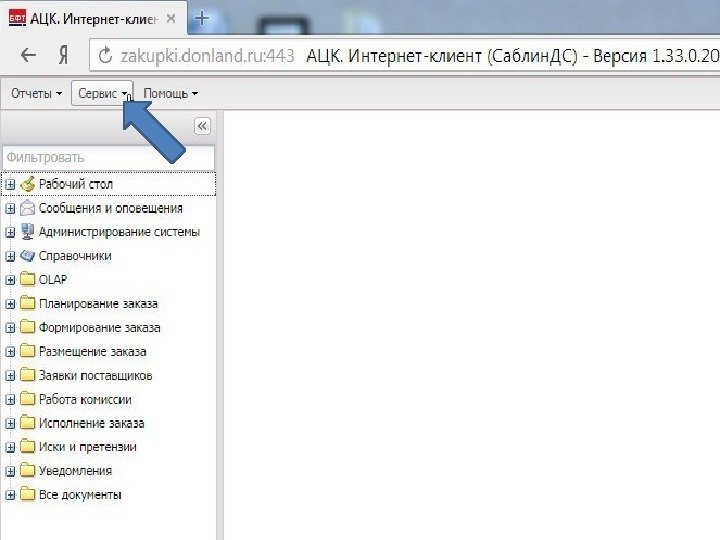Open the Помощь menu
The image size is (720, 540).
[x=170, y=93]
